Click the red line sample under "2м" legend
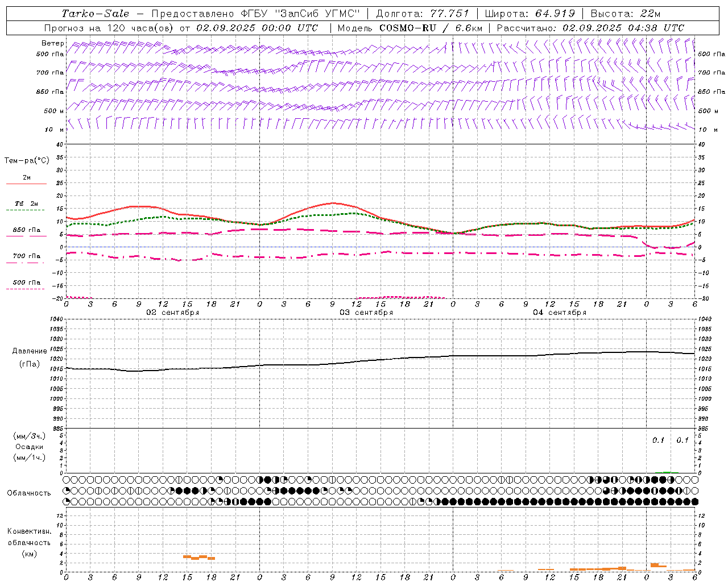Viewport: 728px width, 582px height. coord(26,184)
